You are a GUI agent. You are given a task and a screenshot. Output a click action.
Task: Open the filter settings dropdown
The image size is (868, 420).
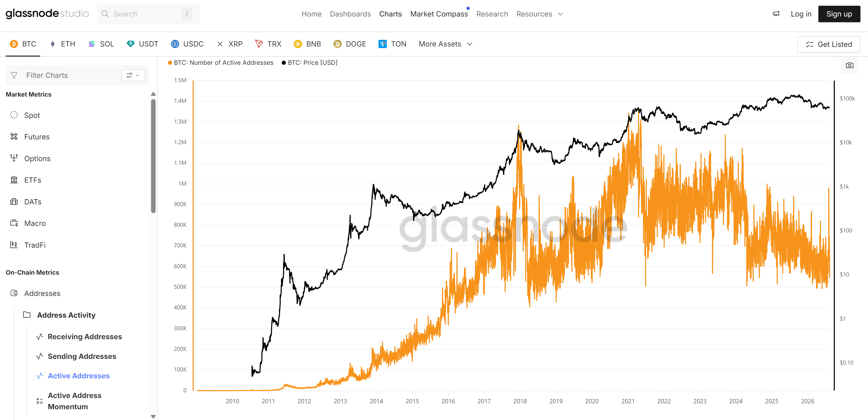click(133, 75)
